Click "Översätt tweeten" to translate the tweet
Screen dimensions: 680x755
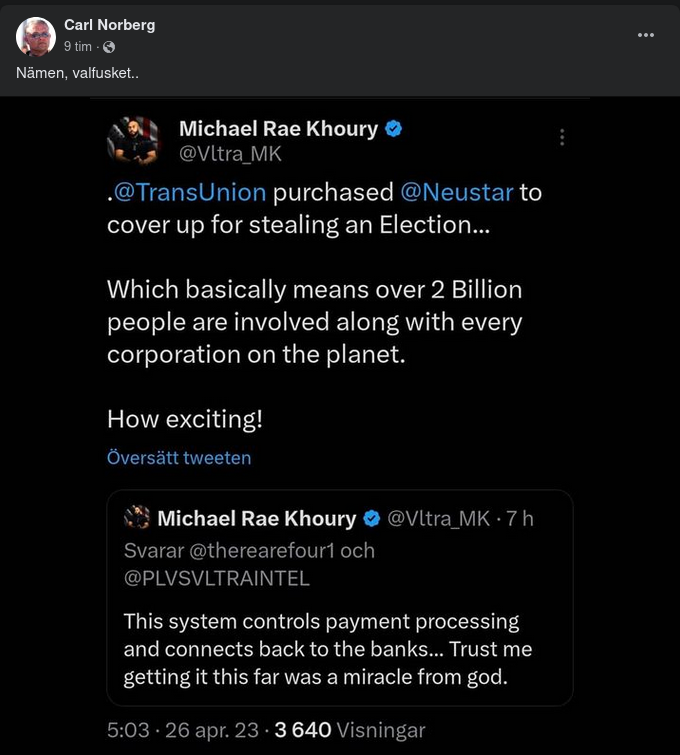pyautogui.click(x=179, y=458)
